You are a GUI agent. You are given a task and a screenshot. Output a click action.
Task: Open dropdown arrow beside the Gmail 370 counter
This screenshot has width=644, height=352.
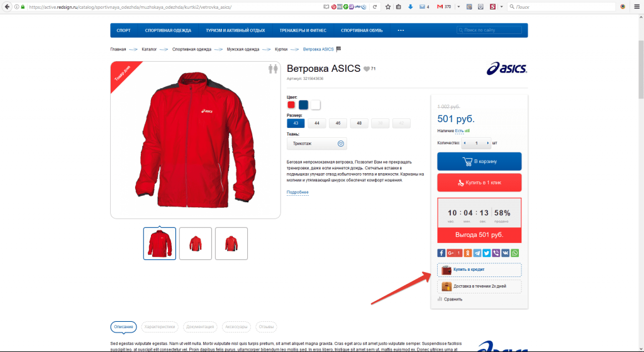458,6
